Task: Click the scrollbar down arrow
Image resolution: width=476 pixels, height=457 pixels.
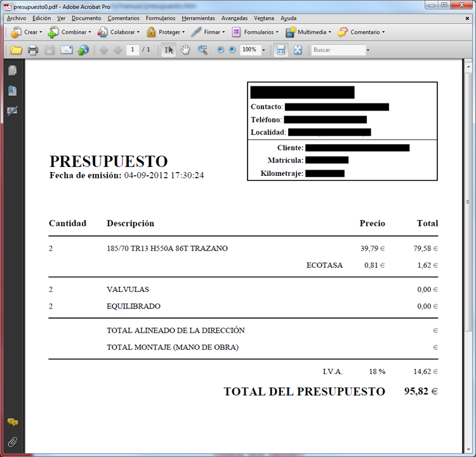Action: [468, 449]
